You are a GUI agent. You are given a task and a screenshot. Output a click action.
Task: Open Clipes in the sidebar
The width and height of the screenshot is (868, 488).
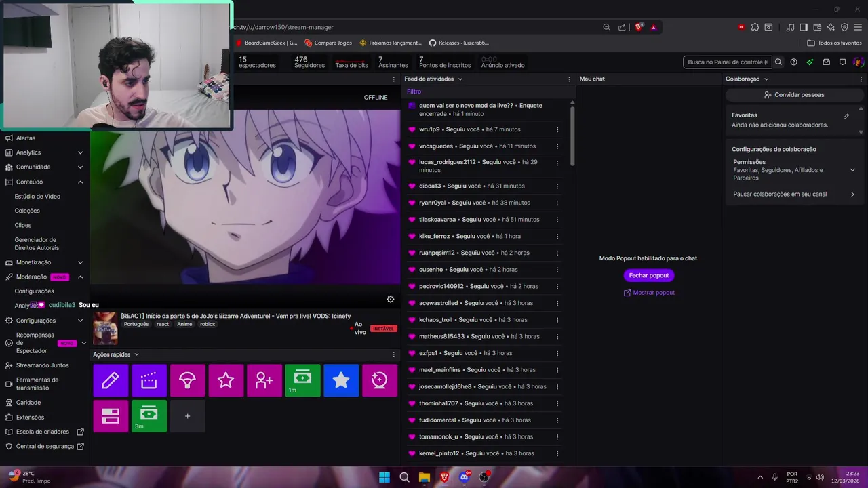[x=23, y=225]
